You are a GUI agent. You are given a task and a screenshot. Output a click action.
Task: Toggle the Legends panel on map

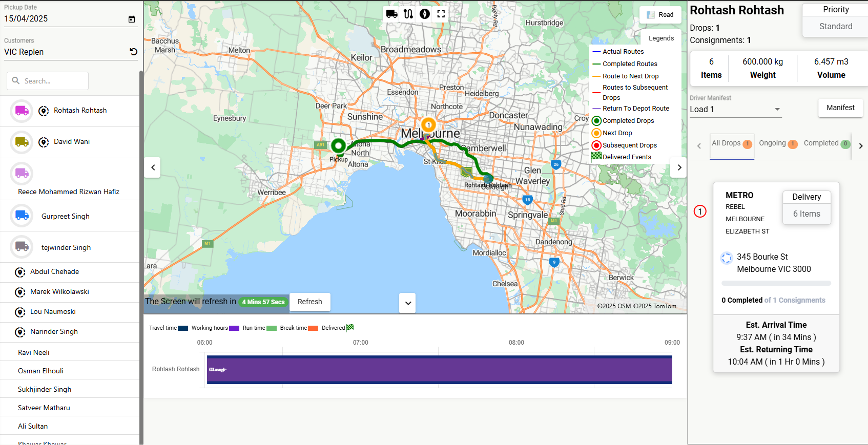(661, 38)
